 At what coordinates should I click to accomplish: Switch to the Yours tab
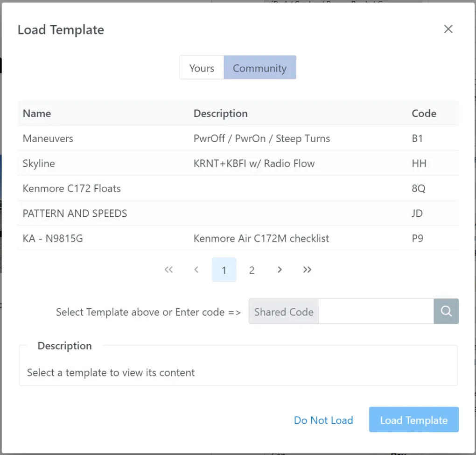pos(202,68)
